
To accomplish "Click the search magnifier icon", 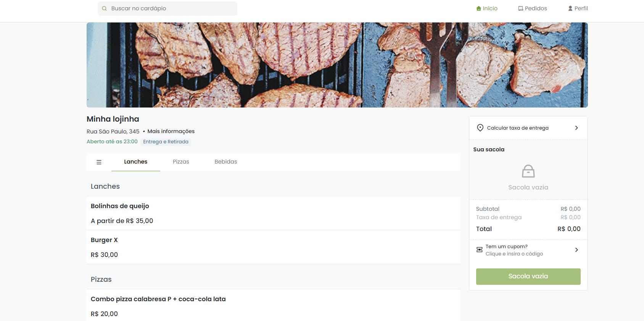I will pyautogui.click(x=104, y=8).
